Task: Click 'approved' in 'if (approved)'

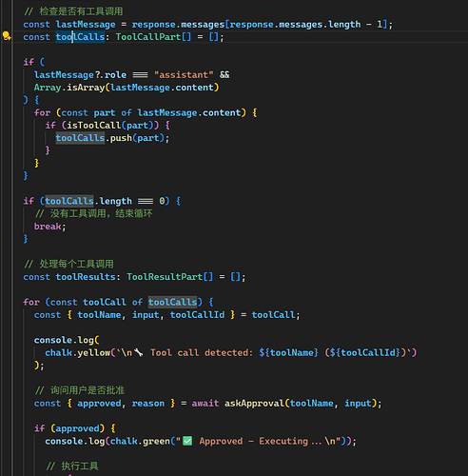Action: 77,428
